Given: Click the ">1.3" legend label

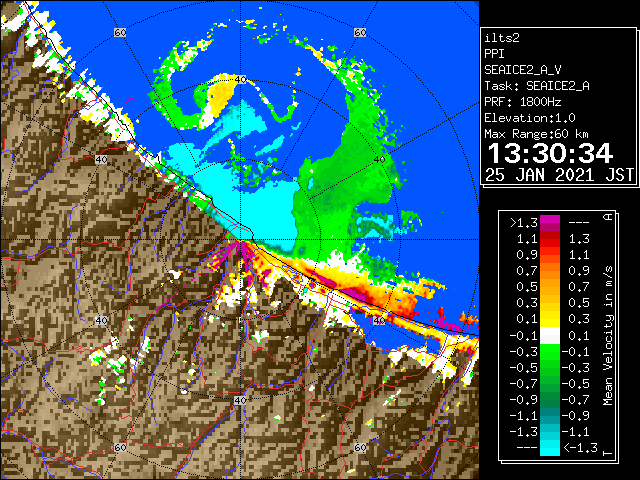Looking at the screenshot, I should point(524,223).
